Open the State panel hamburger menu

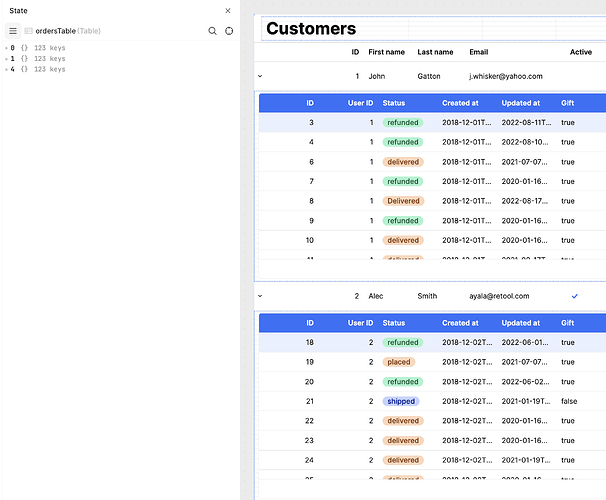click(14, 31)
